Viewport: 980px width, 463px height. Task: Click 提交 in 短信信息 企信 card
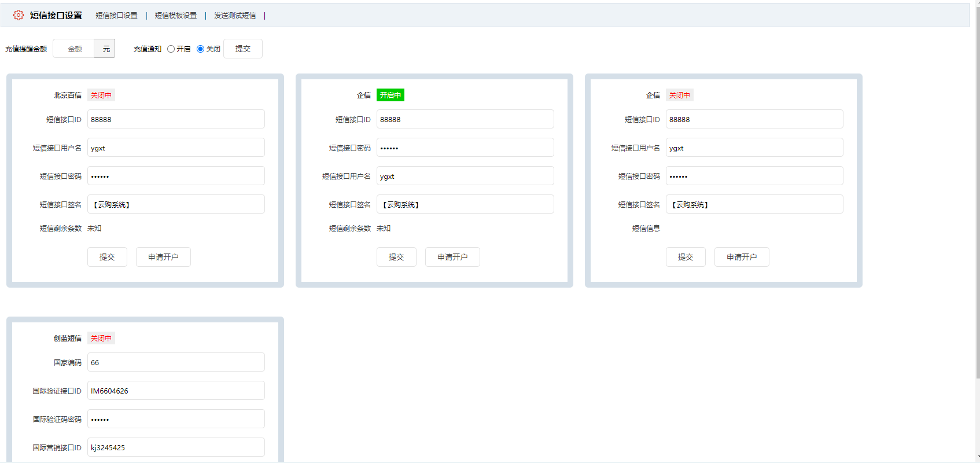(x=686, y=257)
